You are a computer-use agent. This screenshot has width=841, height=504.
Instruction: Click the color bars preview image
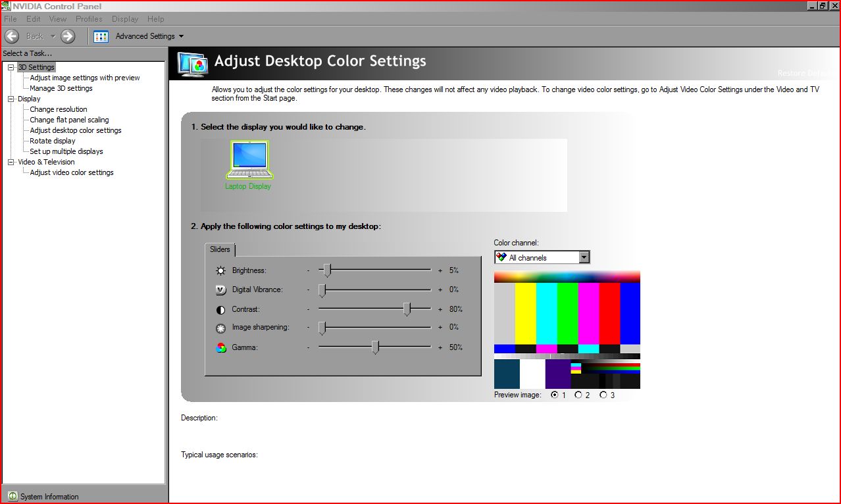[567, 330]
